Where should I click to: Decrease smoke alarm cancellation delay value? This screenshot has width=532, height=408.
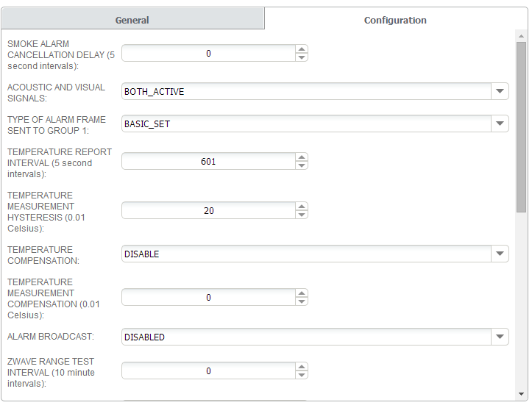(x=301, y=57)
